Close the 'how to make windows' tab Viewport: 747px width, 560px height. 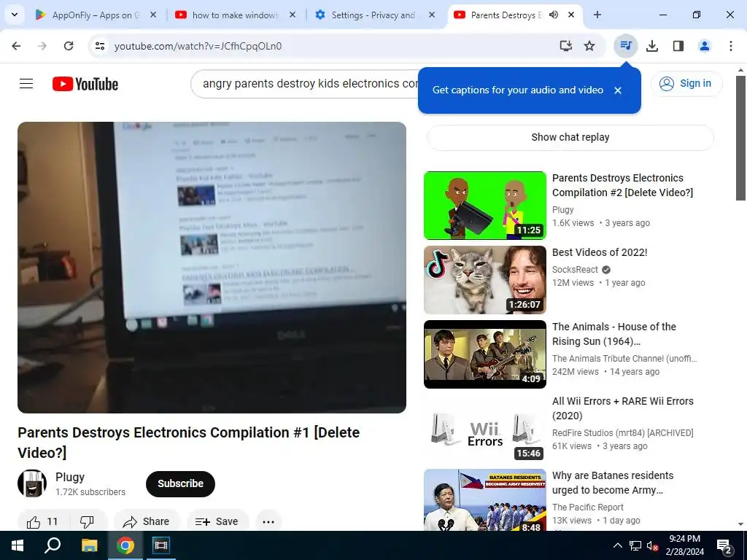[293, 15]
